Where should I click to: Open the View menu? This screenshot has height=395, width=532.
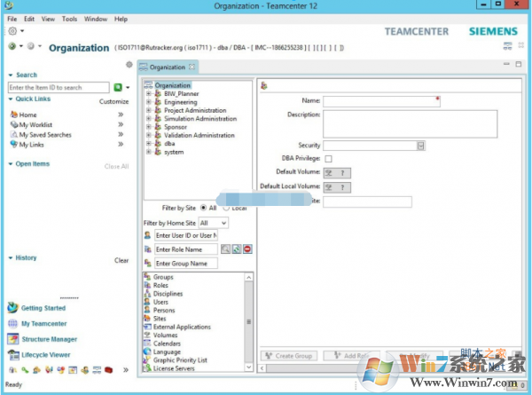48,19
